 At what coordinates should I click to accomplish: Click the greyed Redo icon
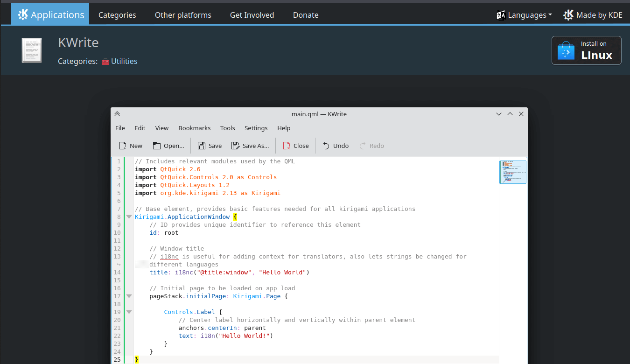tap(363, 146)
